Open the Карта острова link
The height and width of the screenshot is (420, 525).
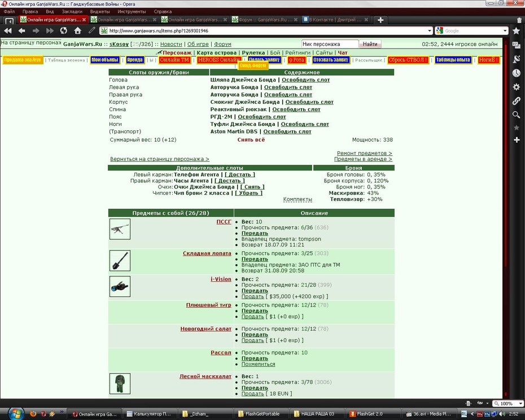click(x=217, y=53)
